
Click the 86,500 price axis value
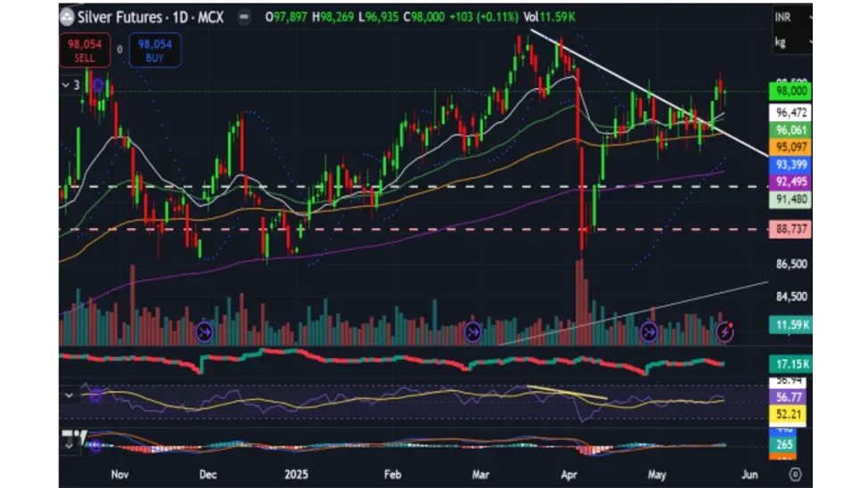coord(791,264)
